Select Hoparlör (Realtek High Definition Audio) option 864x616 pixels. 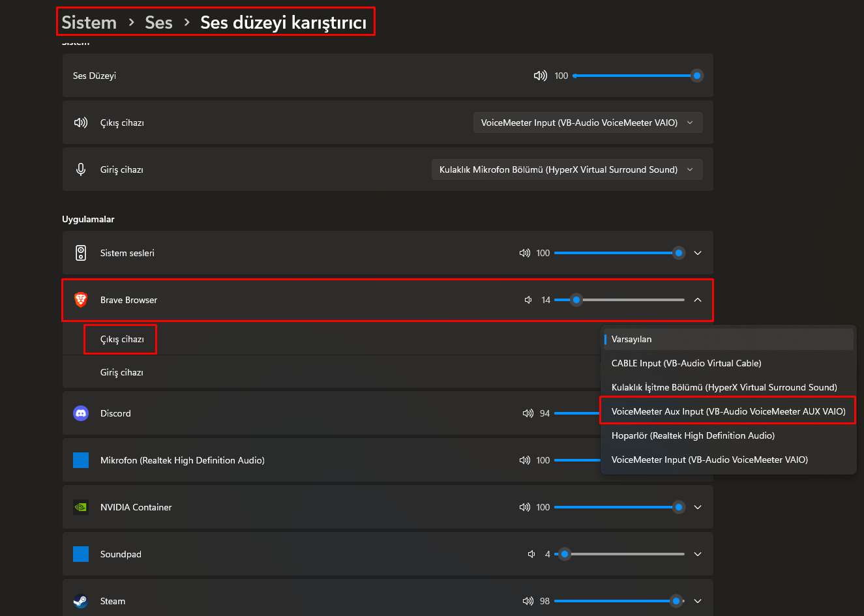(728, 435)
